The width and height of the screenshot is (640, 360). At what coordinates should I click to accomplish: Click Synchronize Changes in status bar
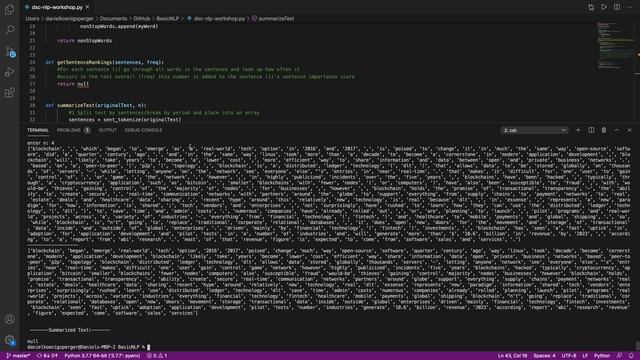pos(47,356)
